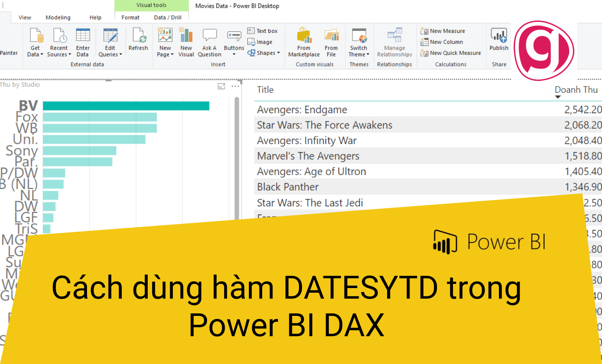Screen dimensions: 602x364
Task: Open chart More options ellipsis
Action: [235, 86]
